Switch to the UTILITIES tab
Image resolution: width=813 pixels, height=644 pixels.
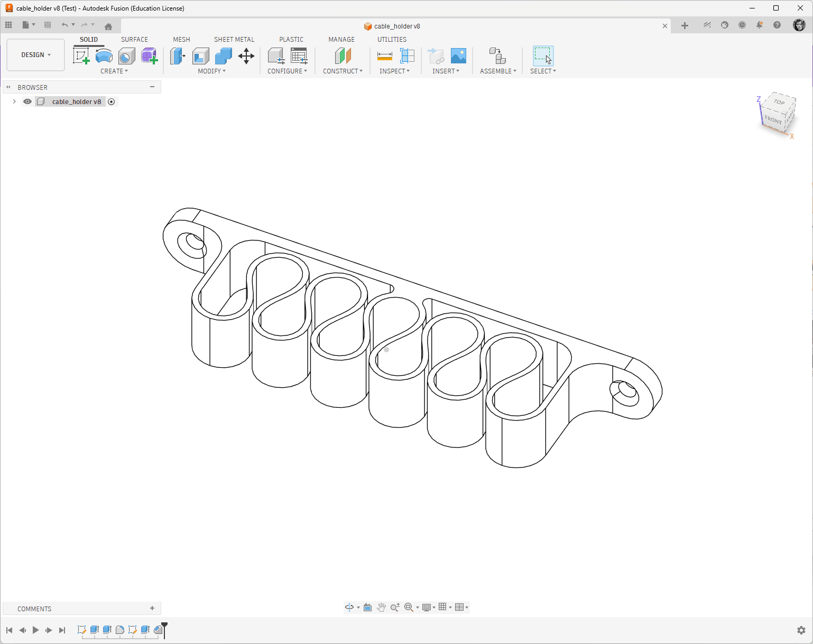[392, 40]
